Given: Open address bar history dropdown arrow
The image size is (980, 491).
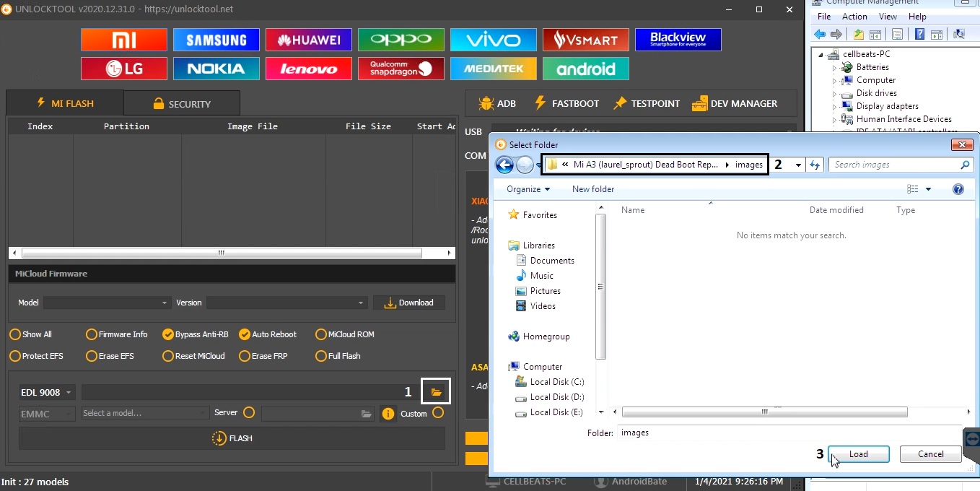Looking at the screenshot, I should pyautogui.click(x=798, y=165).
